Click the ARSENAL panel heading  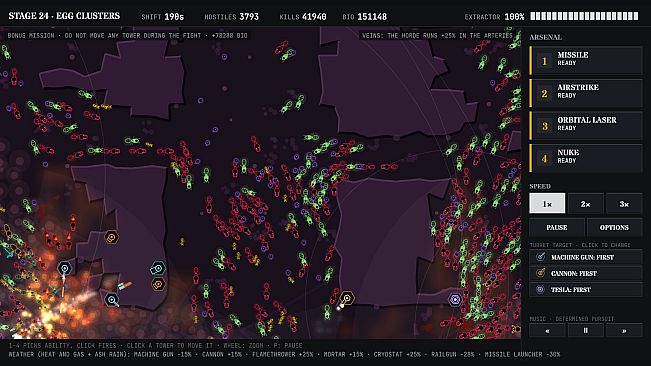coord(546,37)
